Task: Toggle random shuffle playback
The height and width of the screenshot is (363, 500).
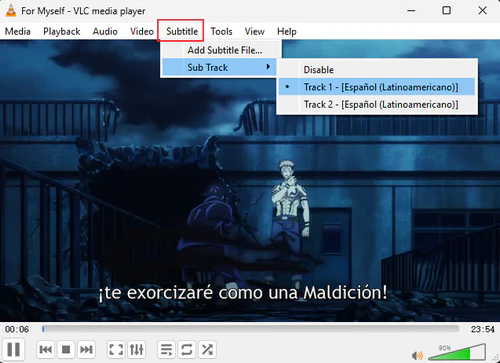Action: pos(207,350)
